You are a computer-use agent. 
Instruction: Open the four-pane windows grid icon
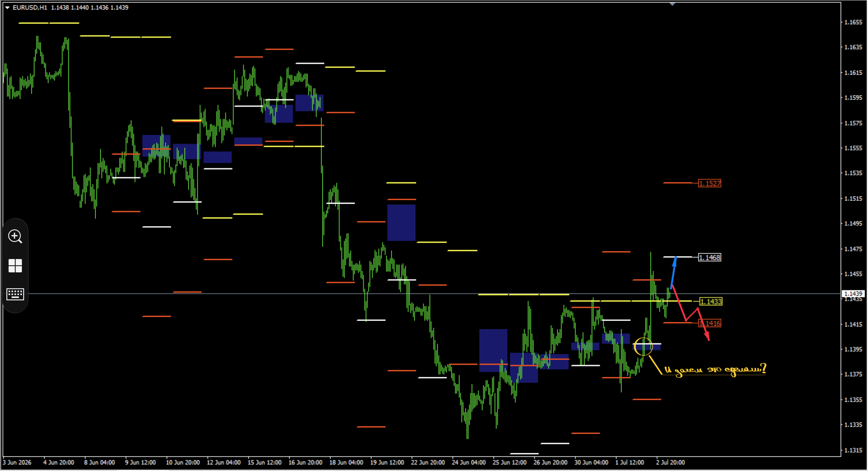15,266
